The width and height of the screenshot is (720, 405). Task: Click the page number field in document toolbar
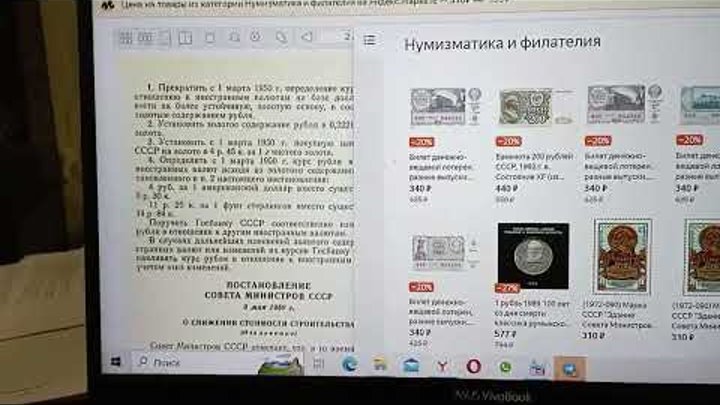click(x=339, y=36)
